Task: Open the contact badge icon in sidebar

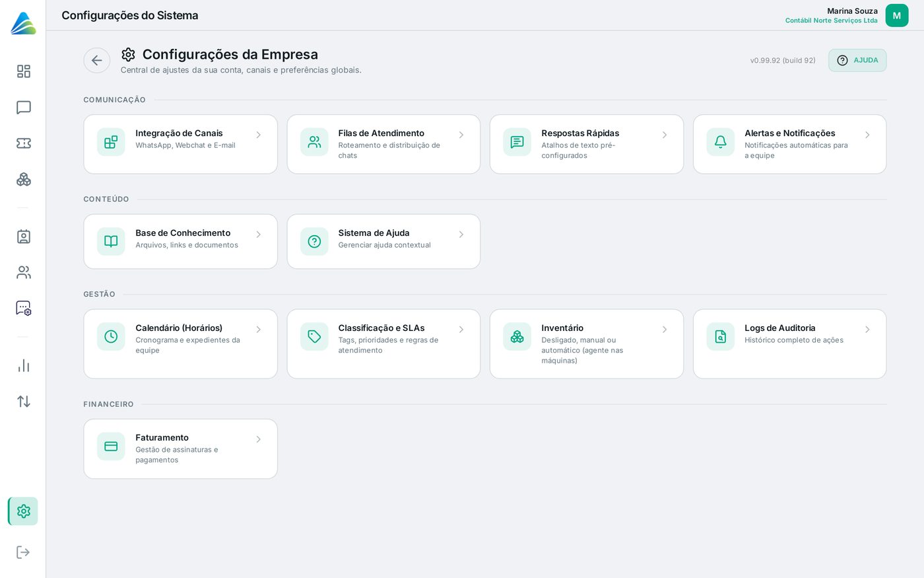Action: (24, 236)
